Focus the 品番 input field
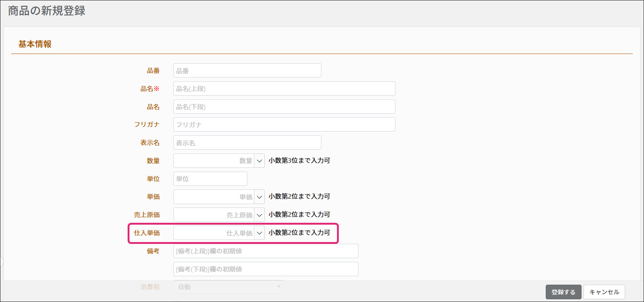This screenshot has width=644, height=302. click(x=247, y=71)
